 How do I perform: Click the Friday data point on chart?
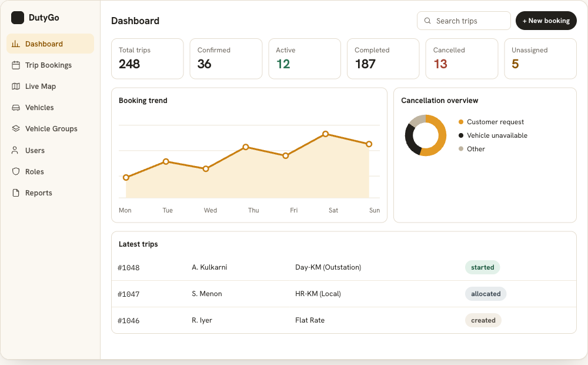tap(286, 156)
